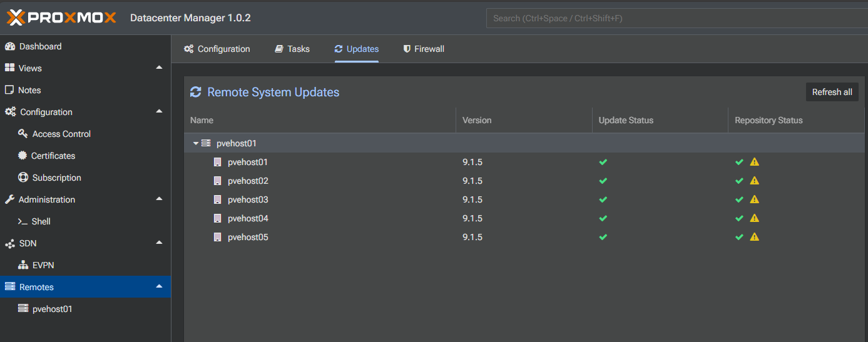Click pvehost01 node update status checkmark

(603, 162)
